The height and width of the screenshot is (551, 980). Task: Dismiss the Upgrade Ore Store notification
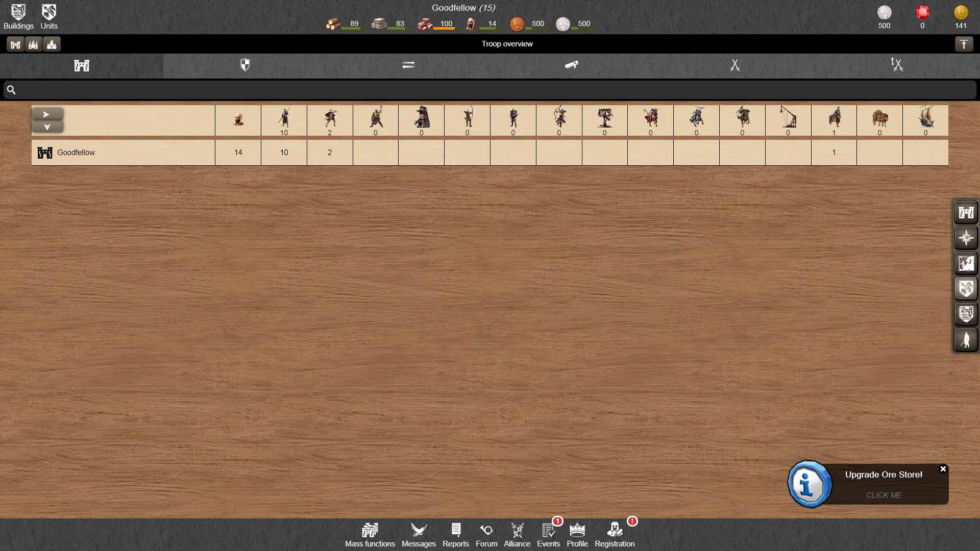point(943,469)
